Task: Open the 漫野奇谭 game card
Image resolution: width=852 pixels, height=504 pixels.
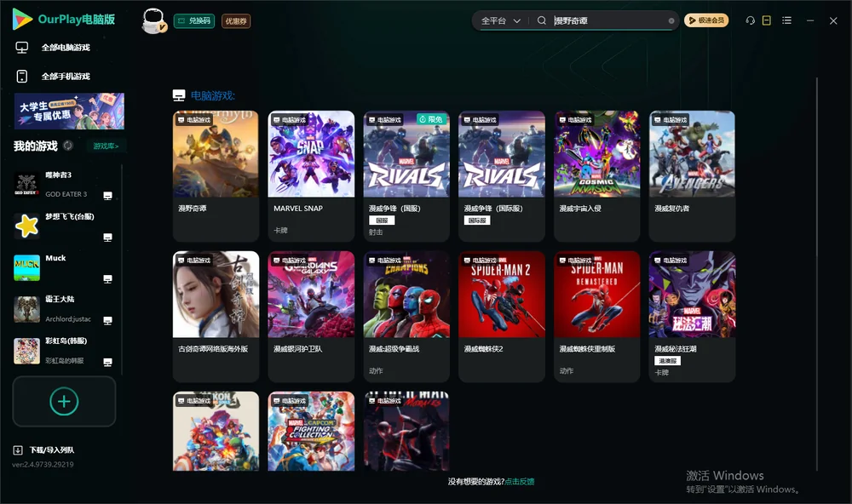Action: (x=216, y=176)
